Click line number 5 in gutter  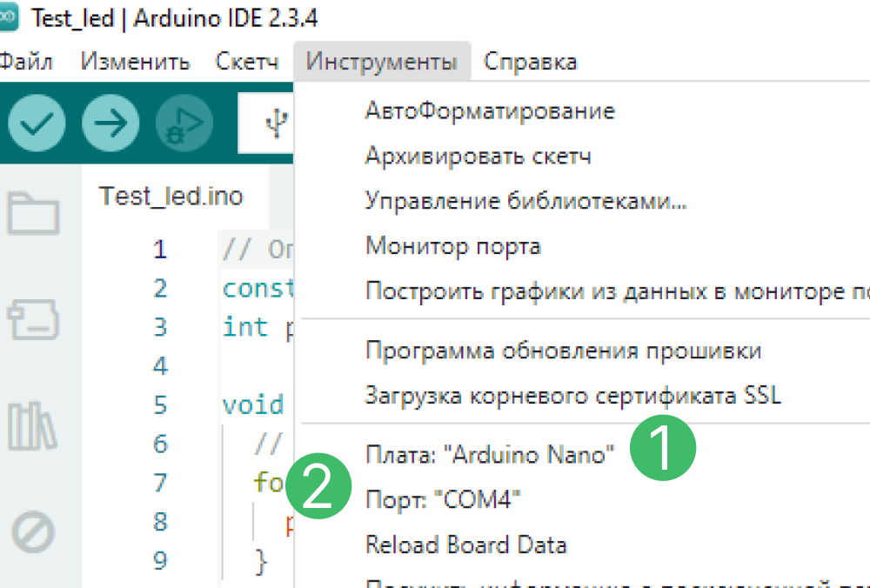click(x=160, y=404)
